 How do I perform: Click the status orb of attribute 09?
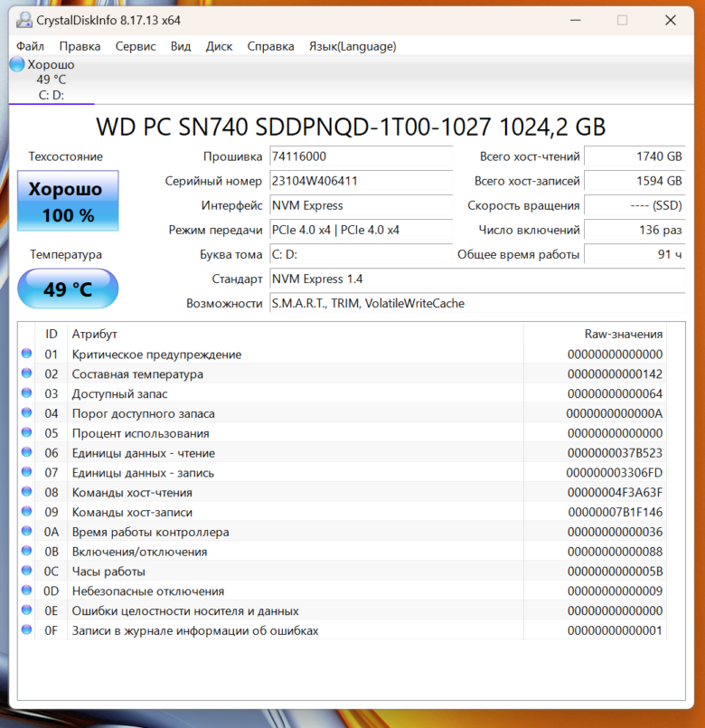point(26,511)
